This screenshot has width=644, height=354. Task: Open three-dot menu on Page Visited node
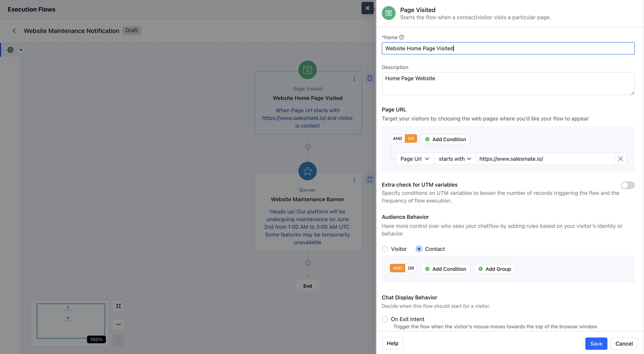pyautogui.click(x=354, y=79)
